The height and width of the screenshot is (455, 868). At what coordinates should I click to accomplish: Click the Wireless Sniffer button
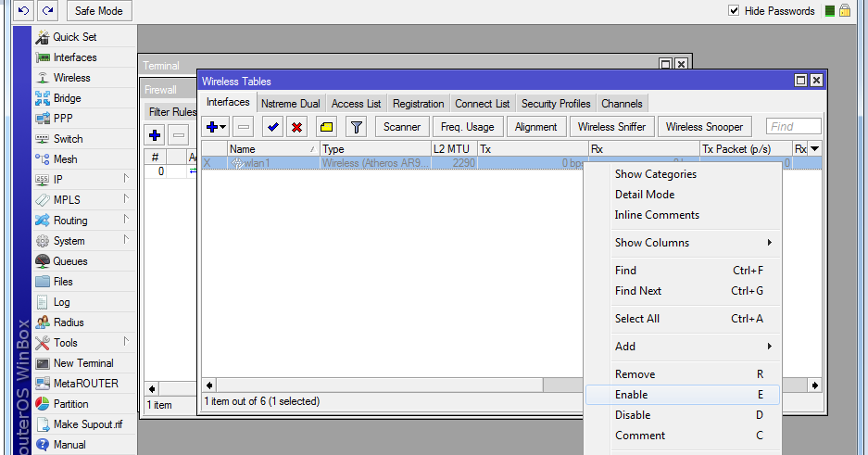[x=611, y=127]
